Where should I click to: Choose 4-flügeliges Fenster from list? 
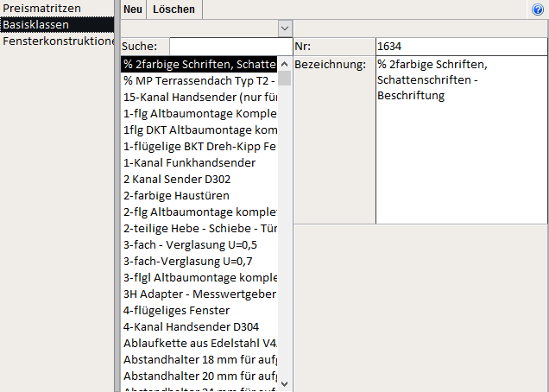[176, 310]
